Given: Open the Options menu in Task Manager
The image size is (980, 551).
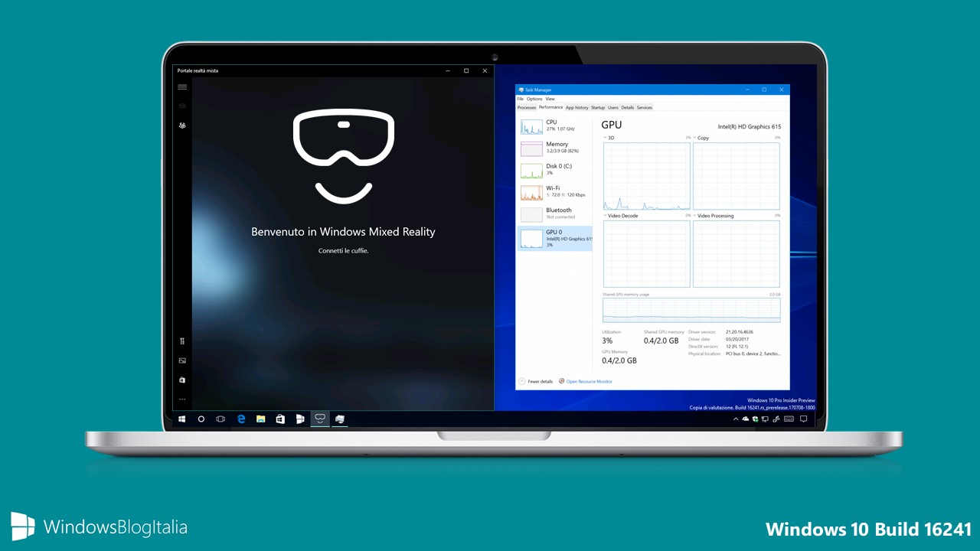Looking at the screenshot, I should [x=534, y=99].
